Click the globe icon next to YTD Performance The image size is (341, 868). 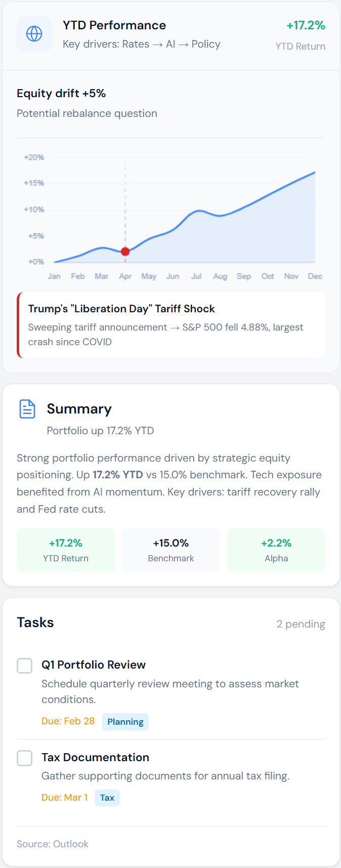point(34,34)
